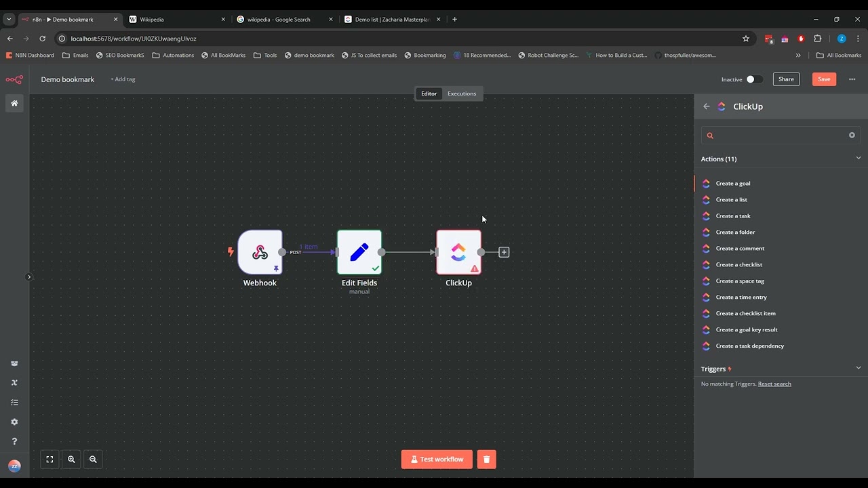Screen dimensions: 868x488
Task: Open All Bookmarks folder
Action: [839, 55]
